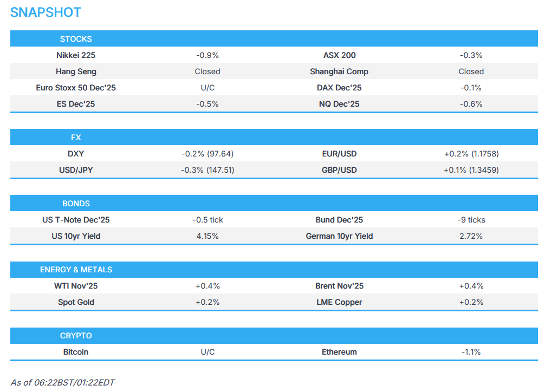Click the DXY value -0.2% (97.64)
This screenshot has width=558, height=392.
(x=207, y=154)
